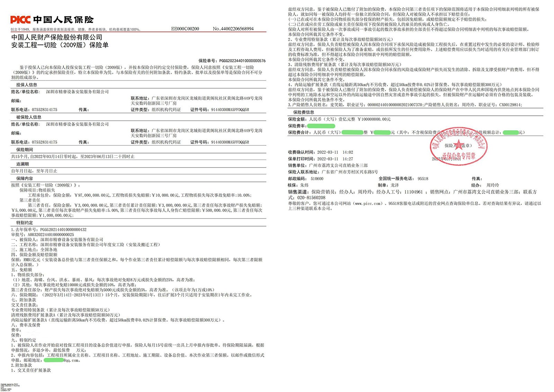The width and height of the screenshot is (554, 392).
Task: Click the heading 九、特别约定
Action: (24, 340)
